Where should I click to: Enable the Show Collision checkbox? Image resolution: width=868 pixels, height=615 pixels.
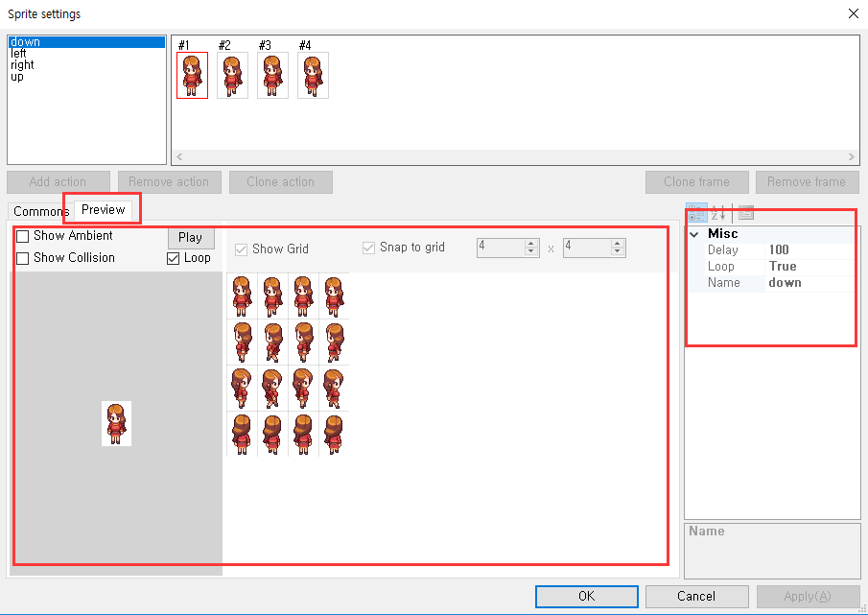23,258
